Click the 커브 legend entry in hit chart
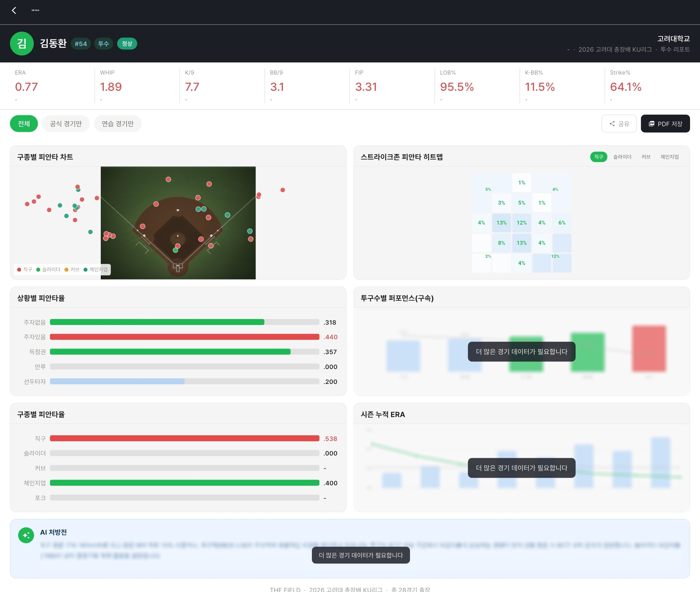Screen dimensions: 700x592 pos(72,269)
